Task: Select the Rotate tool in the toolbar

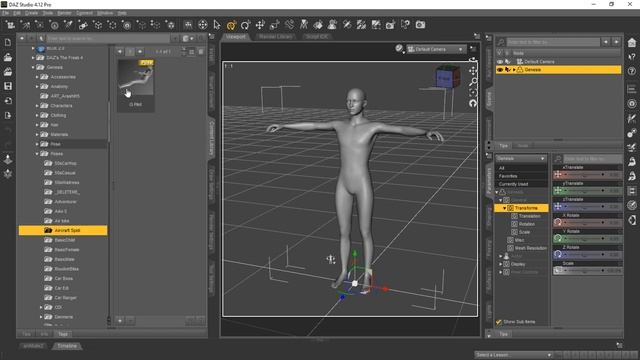Action: point(245,25)
